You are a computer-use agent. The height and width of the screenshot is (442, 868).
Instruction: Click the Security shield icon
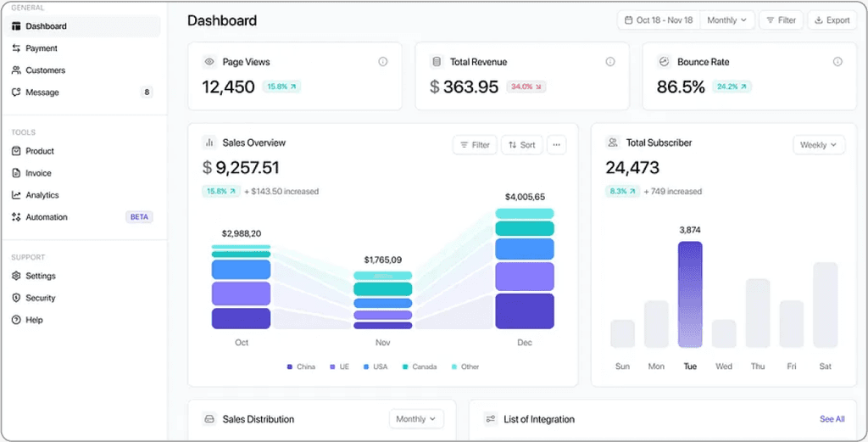(16, 298)
